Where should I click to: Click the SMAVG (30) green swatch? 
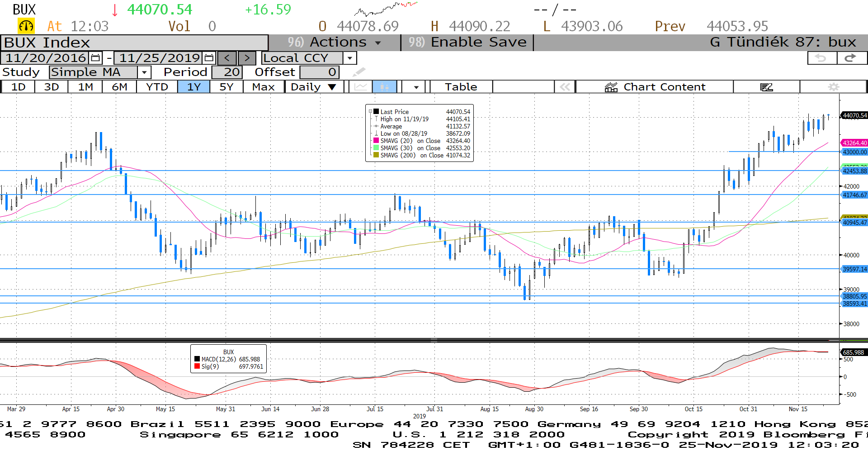376,147
